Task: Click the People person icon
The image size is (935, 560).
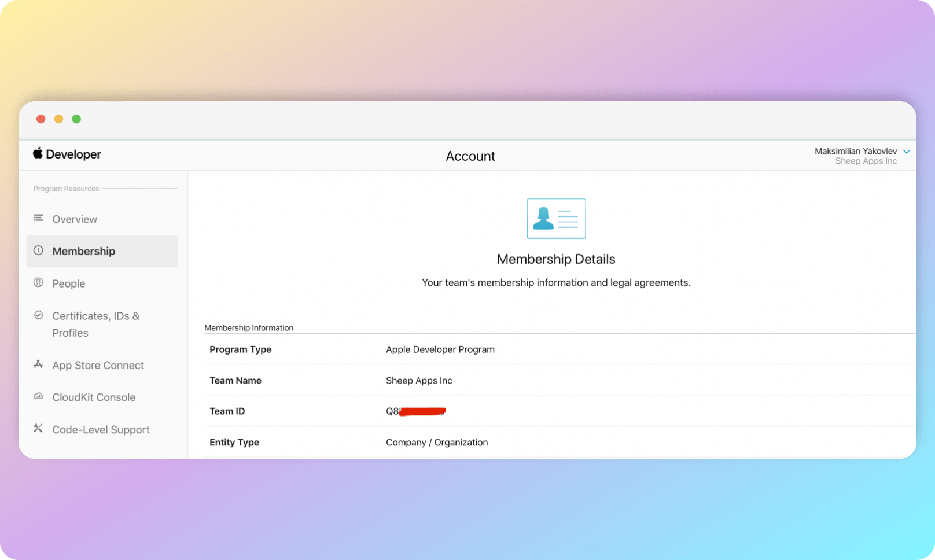Action: click(38, 282)
